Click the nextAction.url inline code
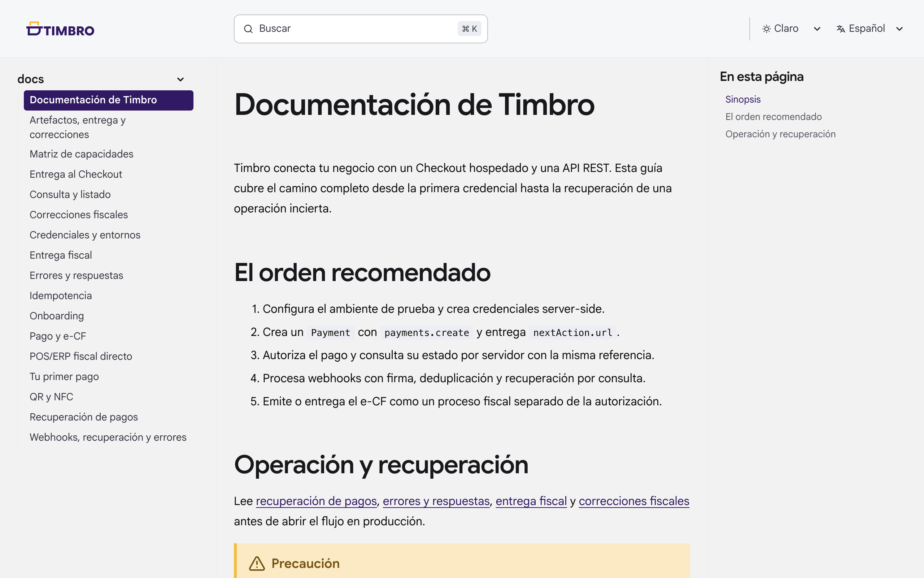 coord(573,333)
